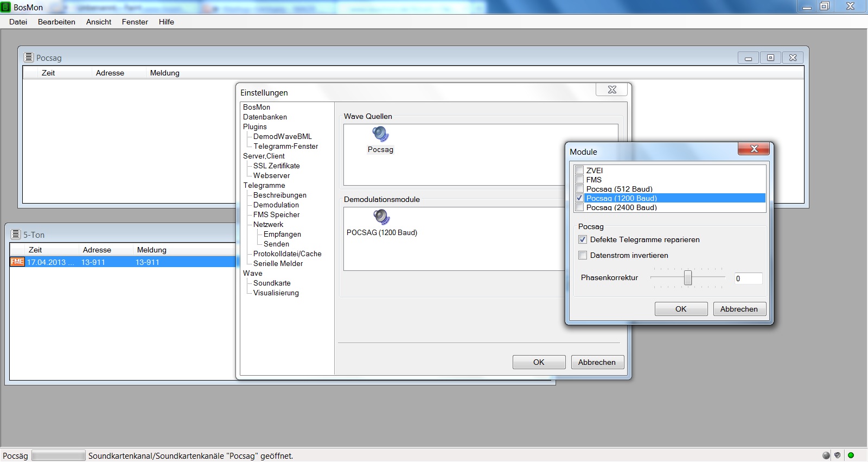Open the Ansicht menu

[98, 22]
